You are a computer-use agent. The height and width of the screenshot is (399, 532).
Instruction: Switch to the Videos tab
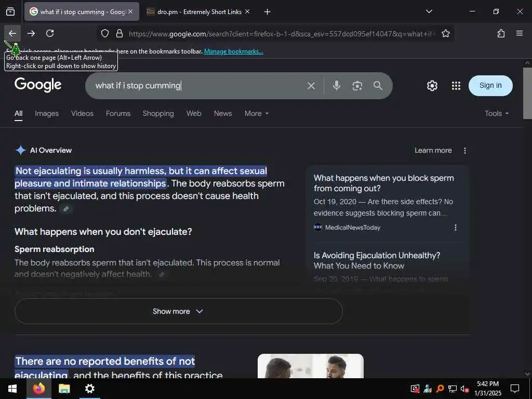82,113
